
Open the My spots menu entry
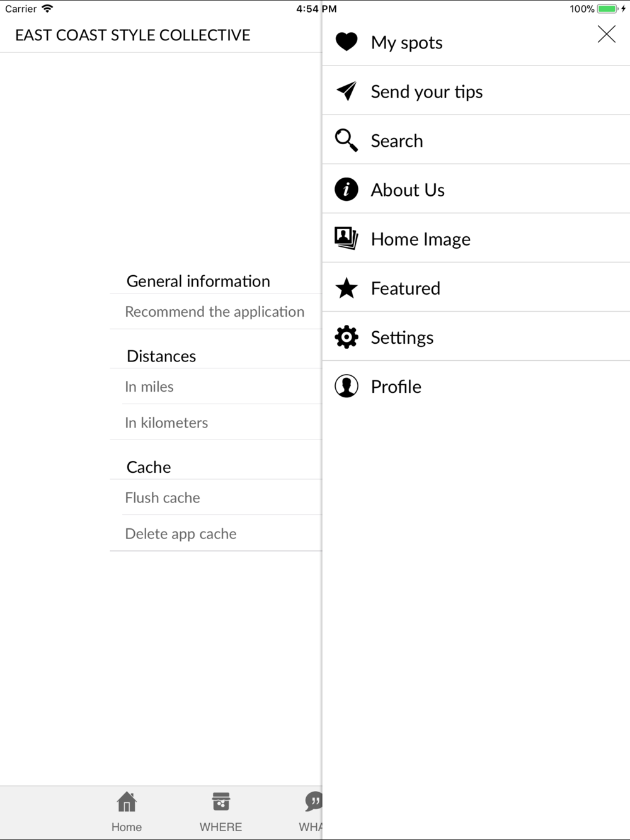[476, 42]
